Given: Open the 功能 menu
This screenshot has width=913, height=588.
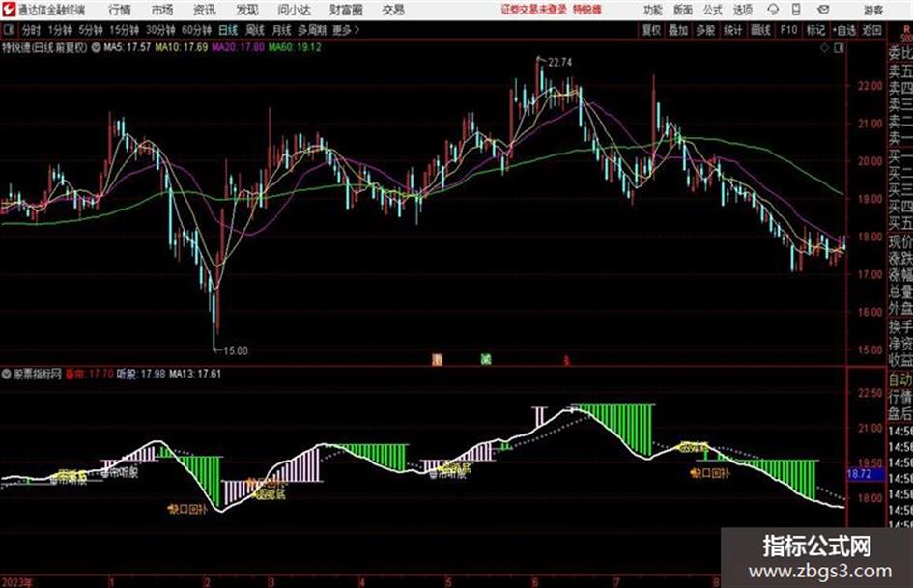Looking at the screenshot, I should (653, 10).
